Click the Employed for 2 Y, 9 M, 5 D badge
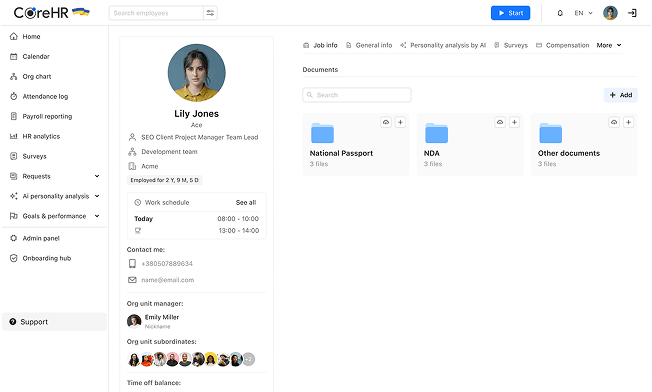The image size is (652, 392). tap(164, 180)
